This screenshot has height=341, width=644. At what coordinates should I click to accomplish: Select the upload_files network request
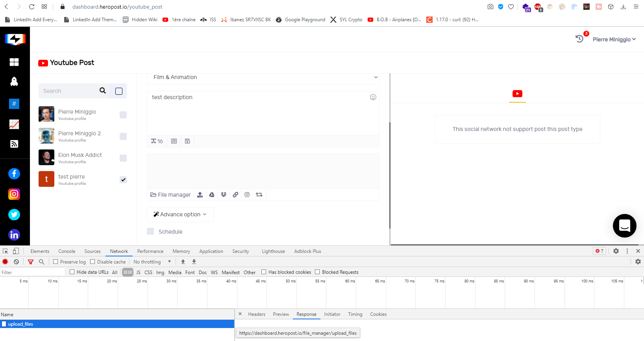coord(20,324)
